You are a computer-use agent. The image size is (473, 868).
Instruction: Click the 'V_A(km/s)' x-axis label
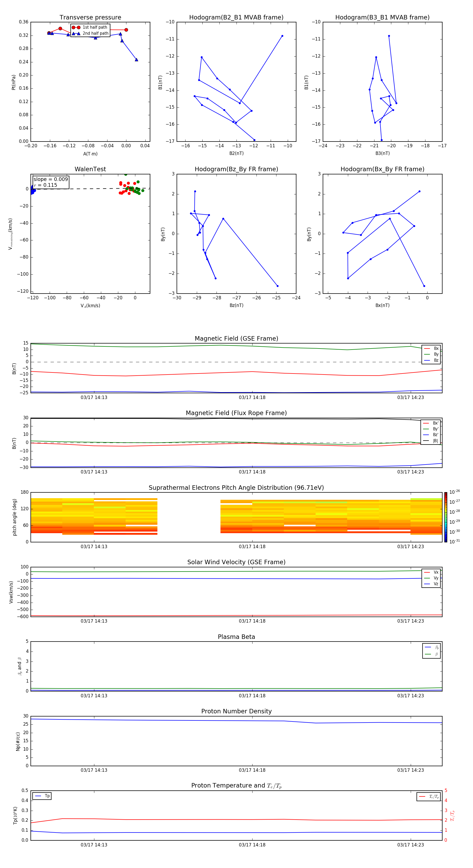click(x=90, y=306)
